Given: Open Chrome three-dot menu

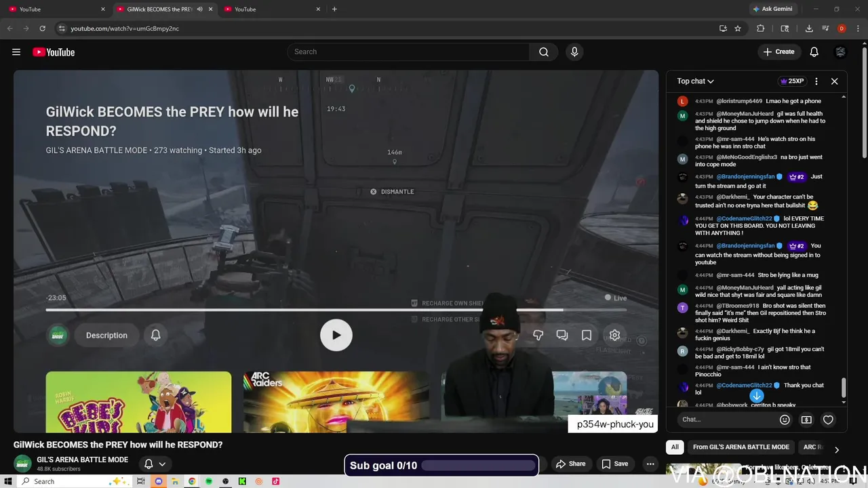Looking at the screenshot, I should 858,28.
